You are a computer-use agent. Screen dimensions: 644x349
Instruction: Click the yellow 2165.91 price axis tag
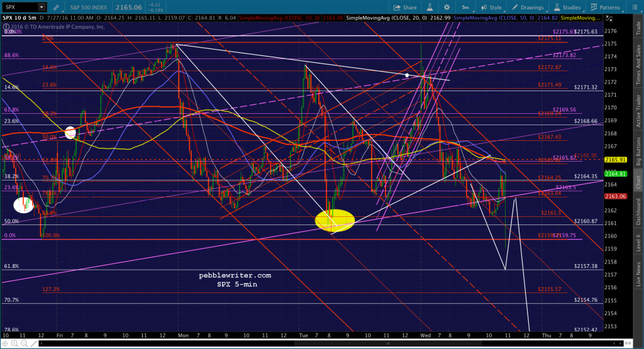(615, 160)
